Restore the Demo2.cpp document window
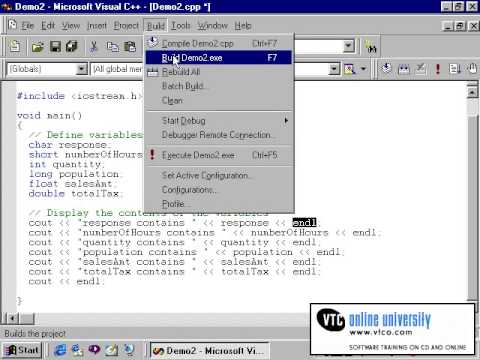This screenshot has width=480, height=360. 460,26
